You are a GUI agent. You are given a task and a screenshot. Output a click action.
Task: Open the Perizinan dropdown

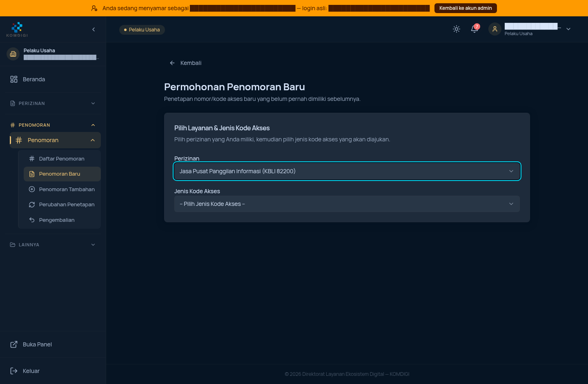[347, 171]
